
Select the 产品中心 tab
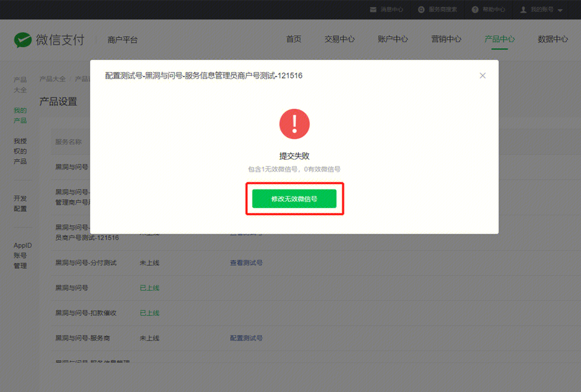499,39
